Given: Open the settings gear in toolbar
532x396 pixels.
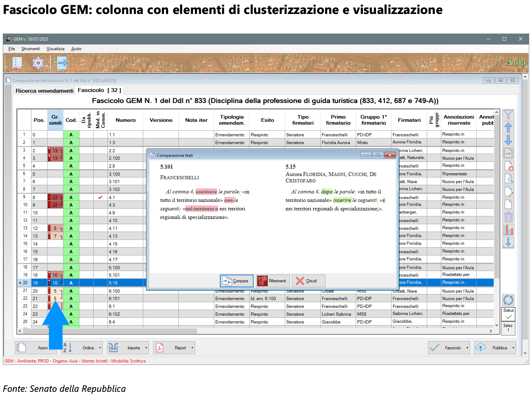Looking at the screenshot, I should click(38, 63).
